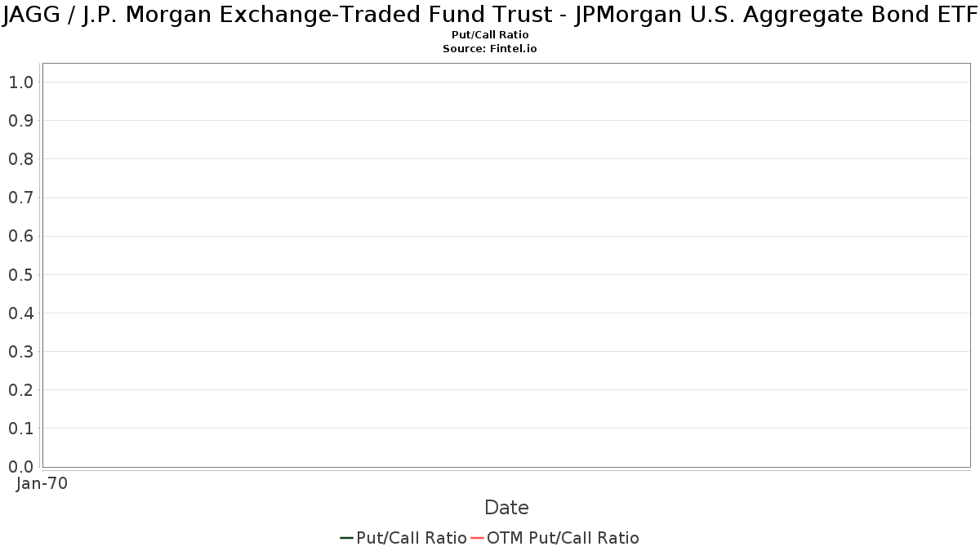Click the 0.8 y-axis tick label

pos(20,159)
